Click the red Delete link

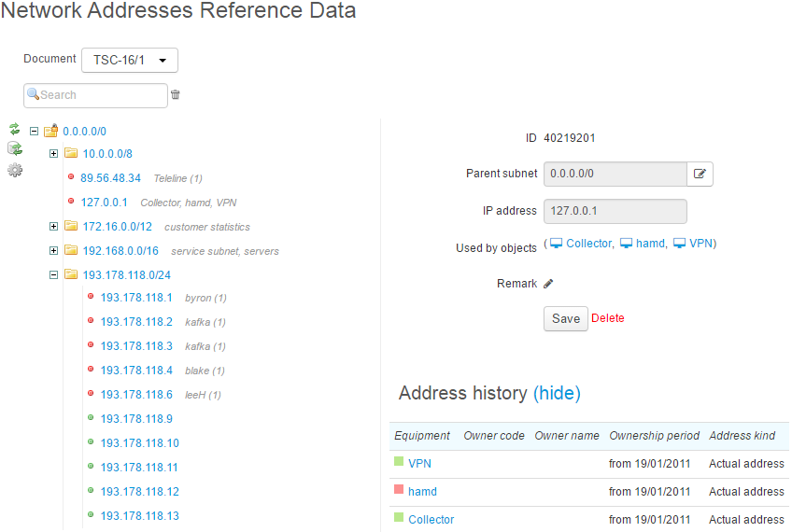tap(608, 318)
